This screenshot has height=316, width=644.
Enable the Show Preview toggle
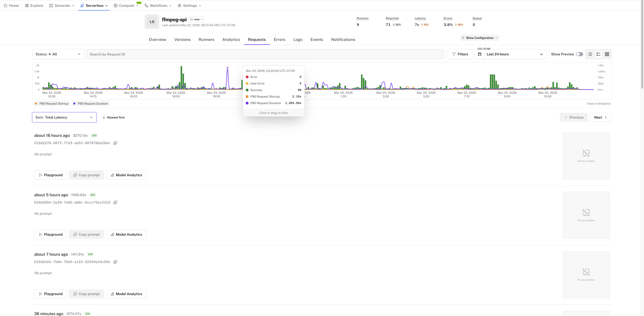[x=580, y=54]
